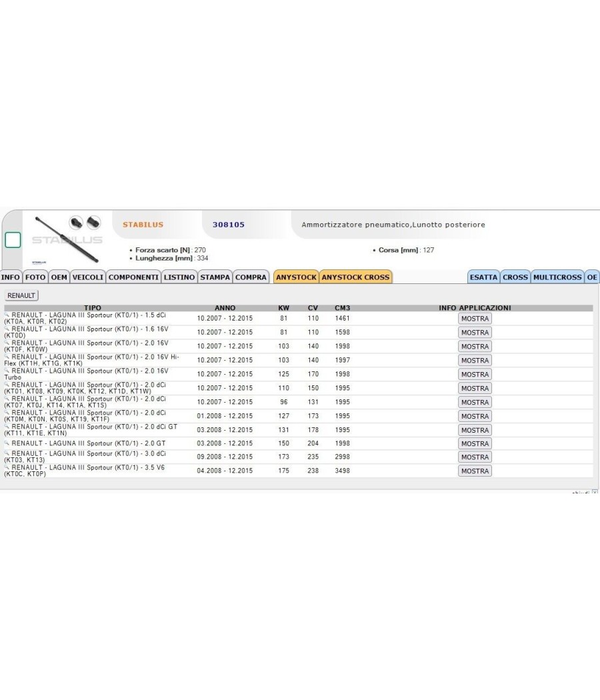Click MOSTRA for the 1.6 16V row
This screenshot has height=700, width=600.
[475, 333]
